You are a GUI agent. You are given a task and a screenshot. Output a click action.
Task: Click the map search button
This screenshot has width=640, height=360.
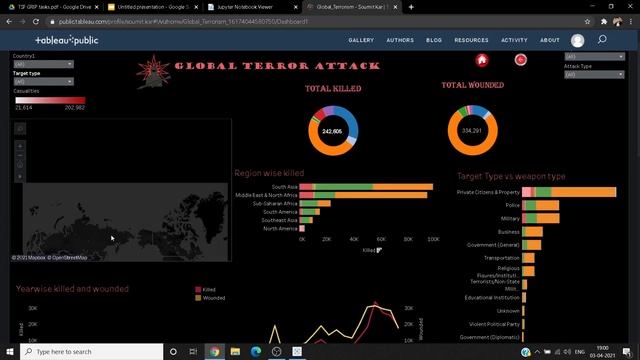[x=20, y=129]
